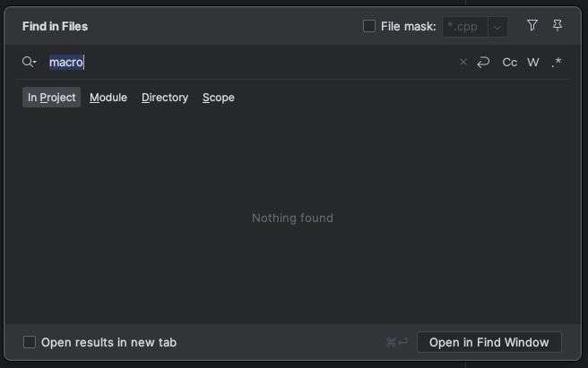Switch to the Module scope tab
The image size is (588, 368).
108,98
